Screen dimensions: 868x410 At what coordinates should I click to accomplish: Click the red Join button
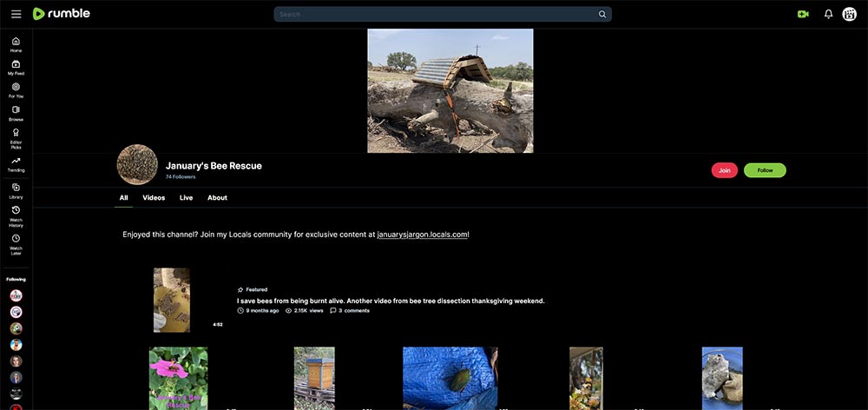725,170
